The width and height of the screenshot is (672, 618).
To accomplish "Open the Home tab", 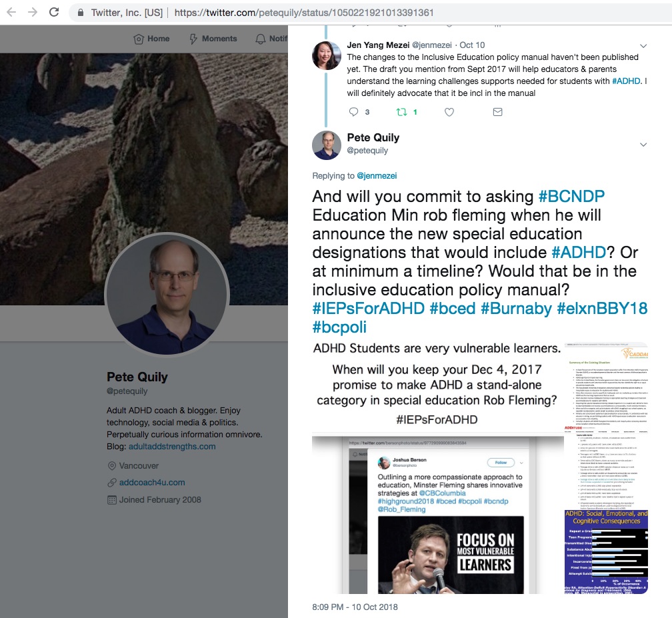I will pos(151,39).
